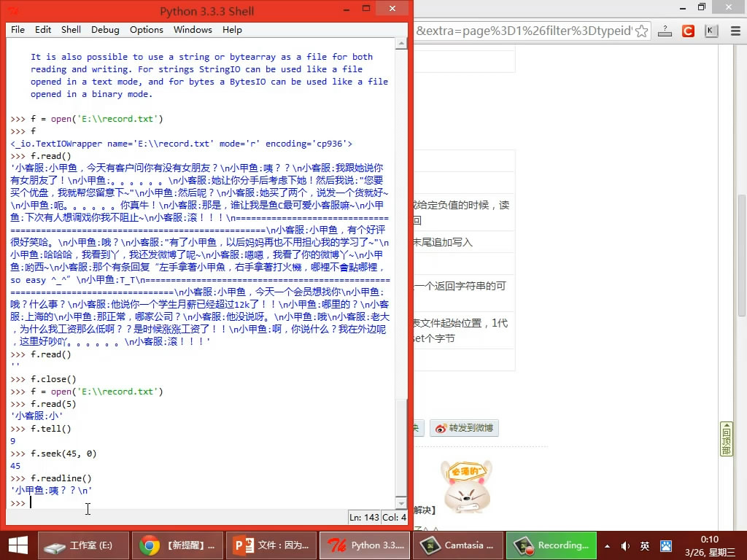Image resolution: width=747 pixels, height=560 pixels.
Task: Switch to Chrome in the taskbar
Action: (176, 545)
